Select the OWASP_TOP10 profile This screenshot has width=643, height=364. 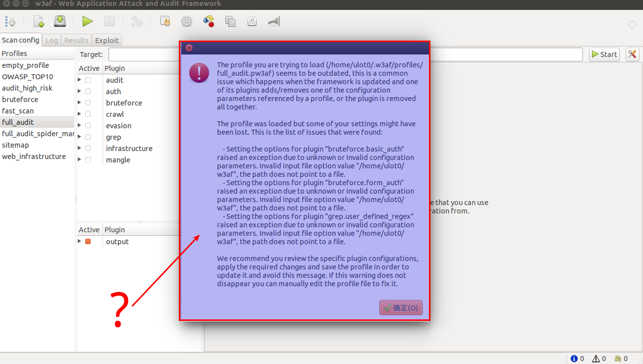pos(37,77)
